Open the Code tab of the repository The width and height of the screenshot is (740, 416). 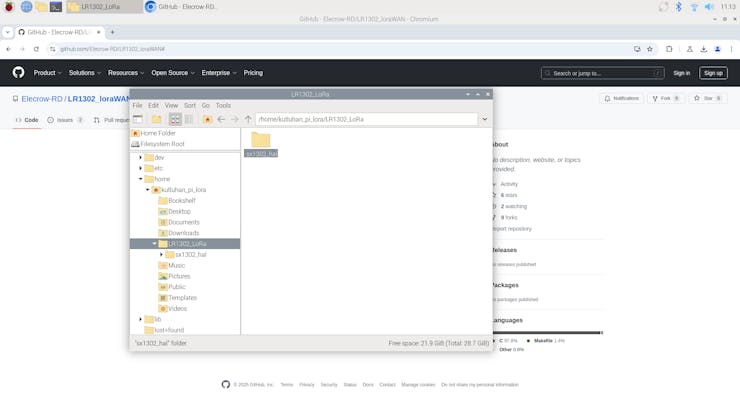(27, 120)
